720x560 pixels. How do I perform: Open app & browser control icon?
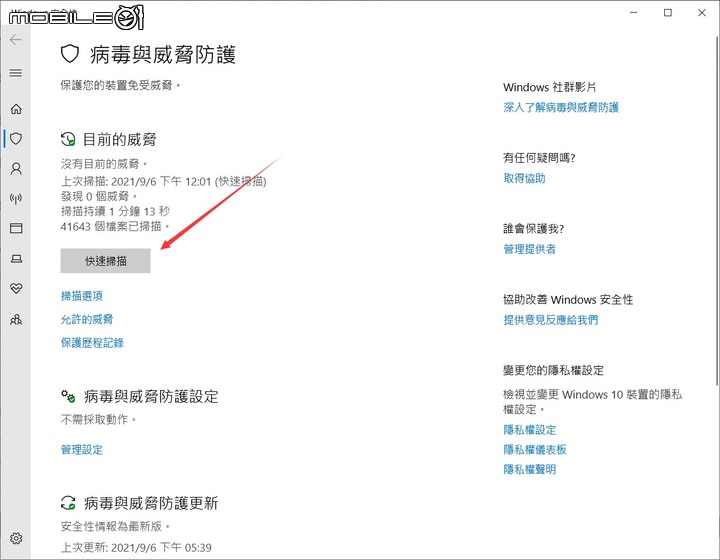click(x=16, y=228)
